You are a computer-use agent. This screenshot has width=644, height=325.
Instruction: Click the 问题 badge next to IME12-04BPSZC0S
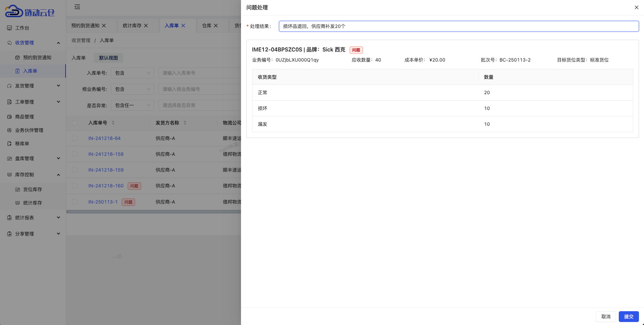point(356,50)
